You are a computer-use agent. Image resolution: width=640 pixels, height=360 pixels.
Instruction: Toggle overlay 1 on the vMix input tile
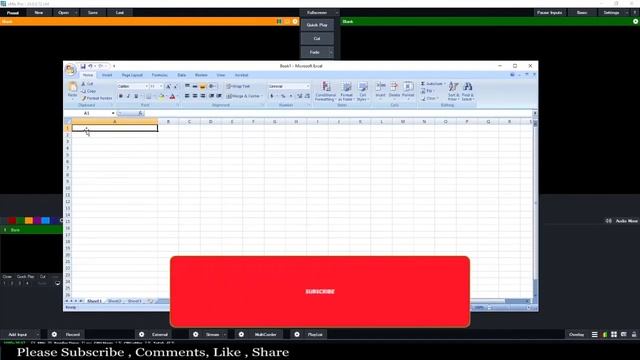[x=4, y=283]
